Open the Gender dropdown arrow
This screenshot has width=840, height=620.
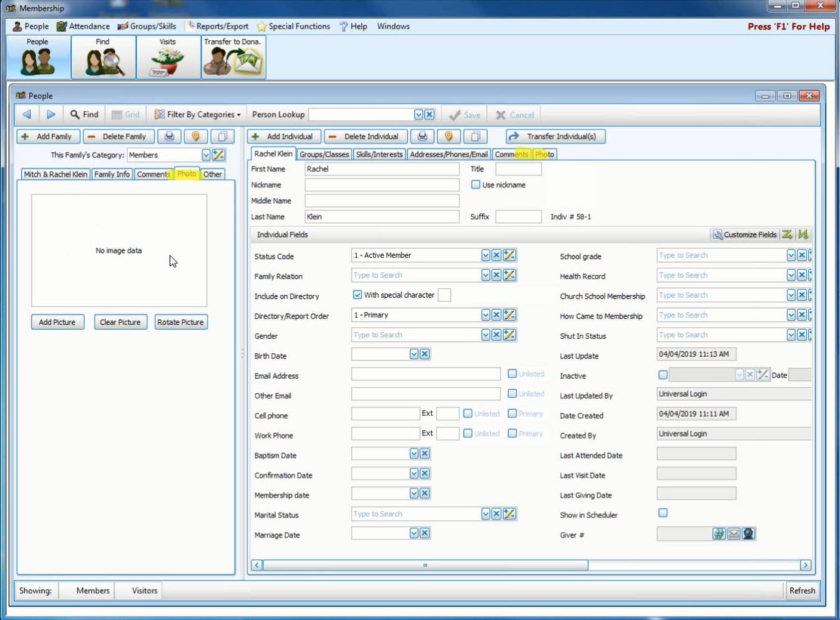click(x=485, y=335)
